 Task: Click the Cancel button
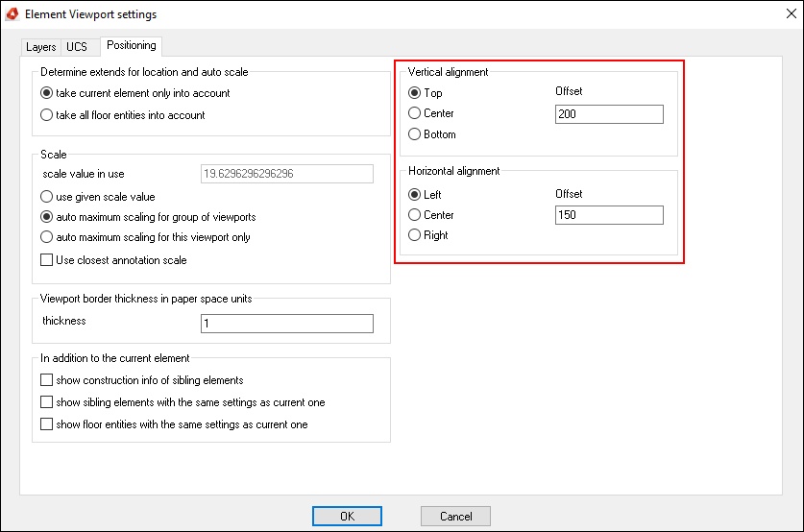456,516
